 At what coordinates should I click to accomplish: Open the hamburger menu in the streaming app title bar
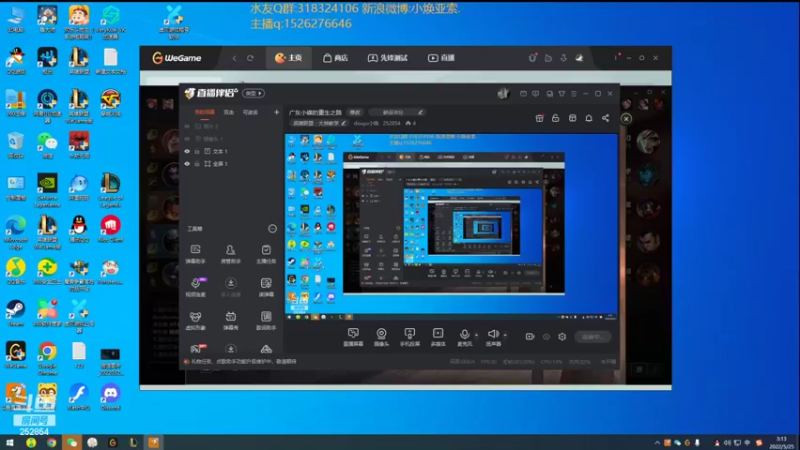(x=574, y=93)
